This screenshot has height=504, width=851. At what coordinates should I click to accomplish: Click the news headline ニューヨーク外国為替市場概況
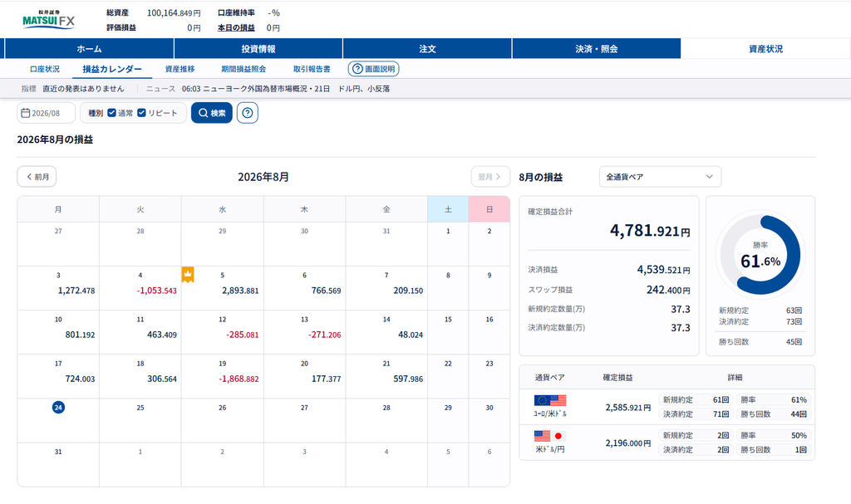pyautogui.click(x=286, y=89)
